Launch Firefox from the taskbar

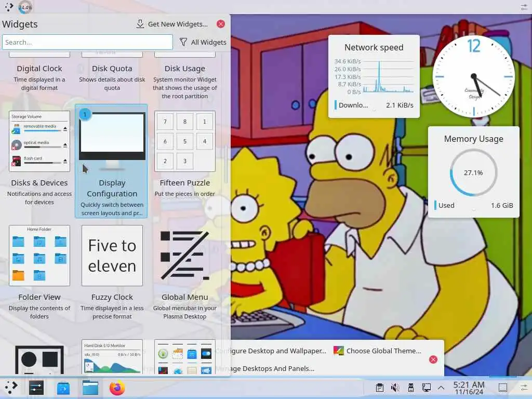coord(117,388)
